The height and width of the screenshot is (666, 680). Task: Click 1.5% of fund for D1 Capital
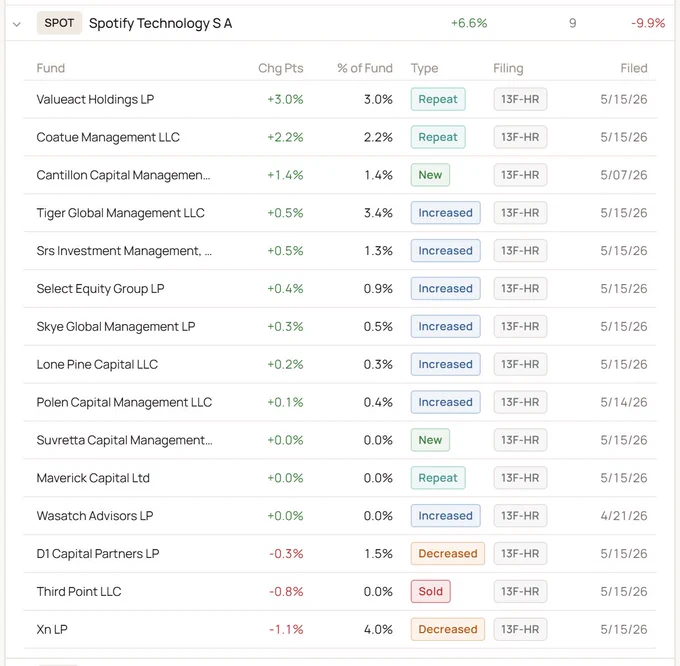click(378, 554)
